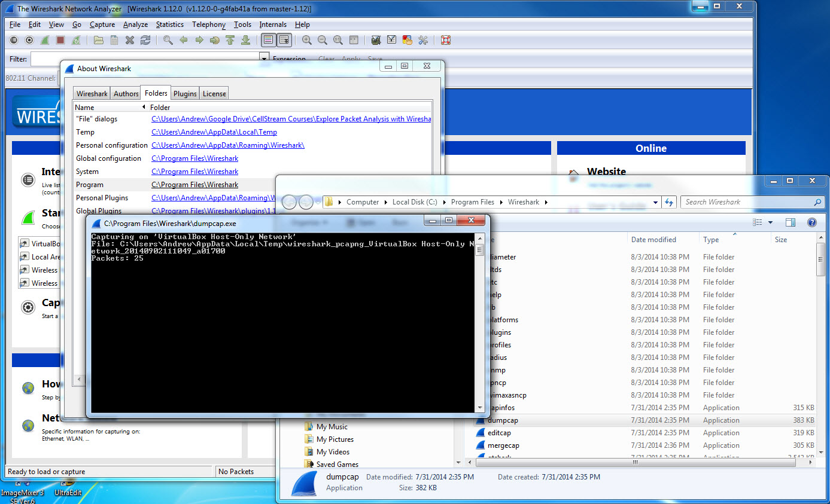
Task: Zoom in on packet text
Action: (x=307, y=40)
